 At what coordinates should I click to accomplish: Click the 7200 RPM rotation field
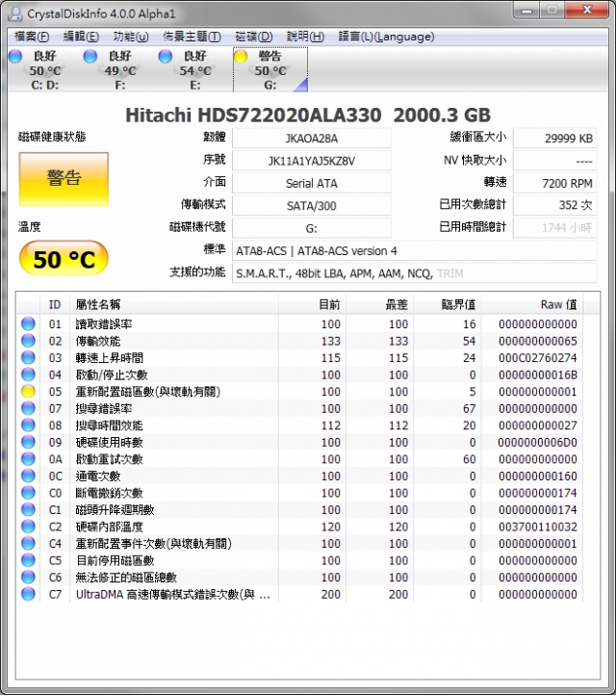click(x=554, y=183)
